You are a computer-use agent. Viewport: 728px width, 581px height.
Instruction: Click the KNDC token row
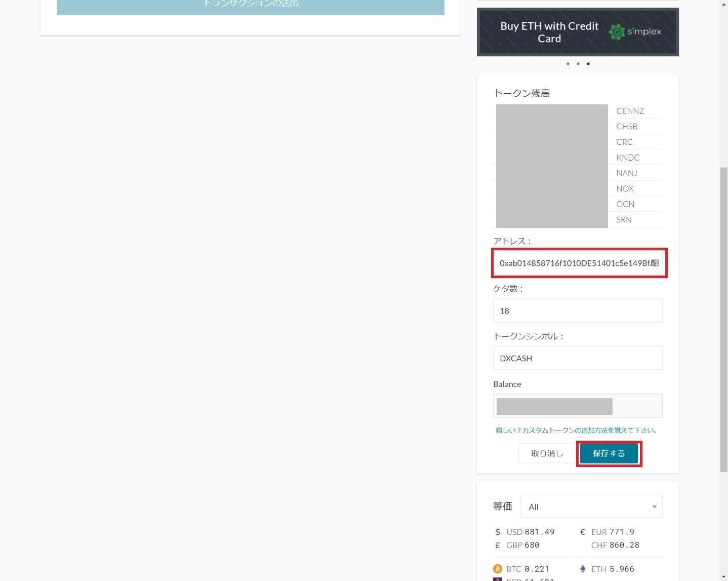pyautogui.click(x=578, y=158)
